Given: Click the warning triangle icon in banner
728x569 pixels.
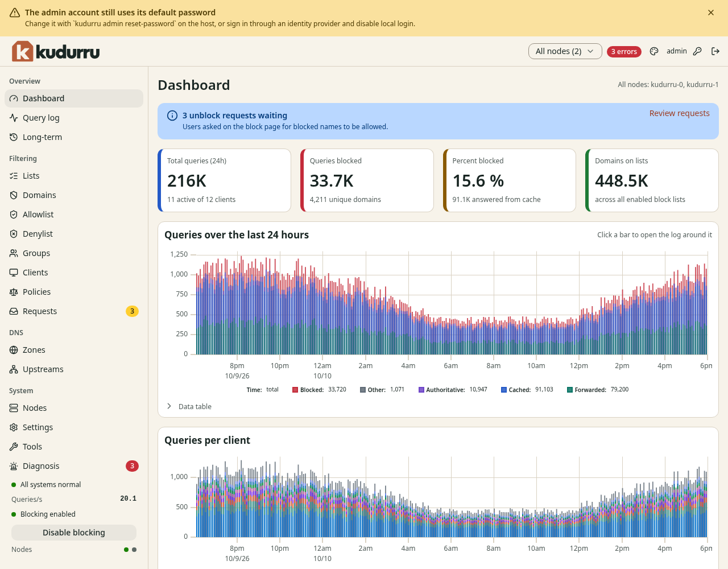Looking at the screenshot, I should [x=15, y=13].
